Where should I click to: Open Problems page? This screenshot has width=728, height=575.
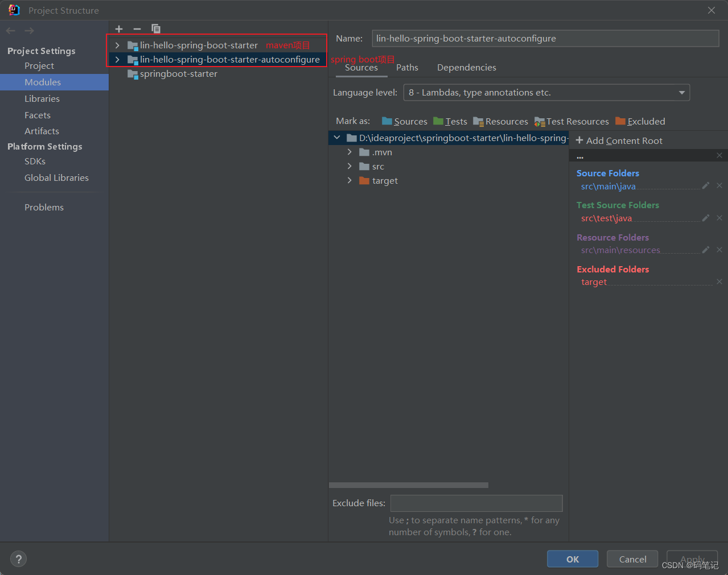pyautogui.click(x=44, y=208)
